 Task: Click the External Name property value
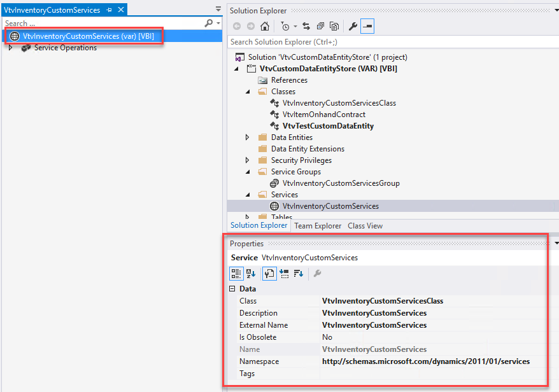pos(374,325)
